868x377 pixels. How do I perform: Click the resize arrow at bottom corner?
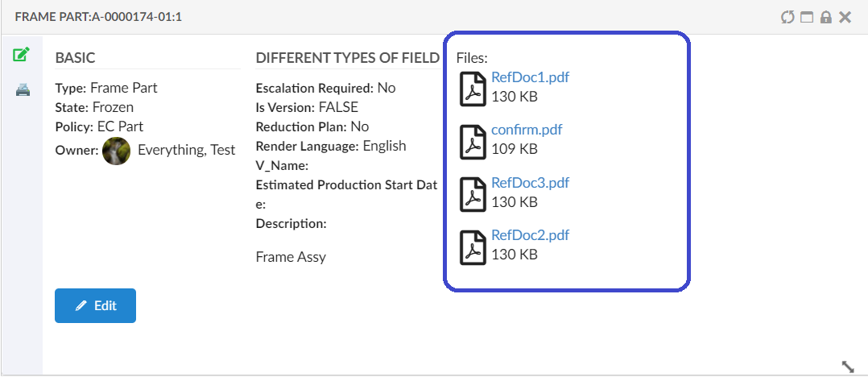tap(848, 367)
